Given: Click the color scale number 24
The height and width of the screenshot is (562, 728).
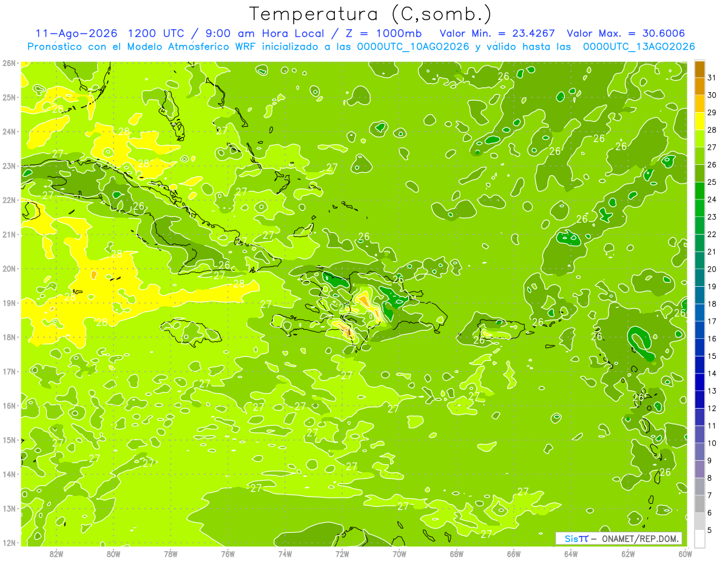Looking at the screenshot, I should (x=712, y=199).
